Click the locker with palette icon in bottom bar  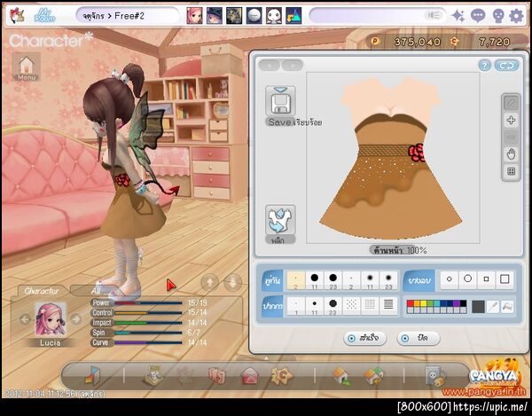435,376
